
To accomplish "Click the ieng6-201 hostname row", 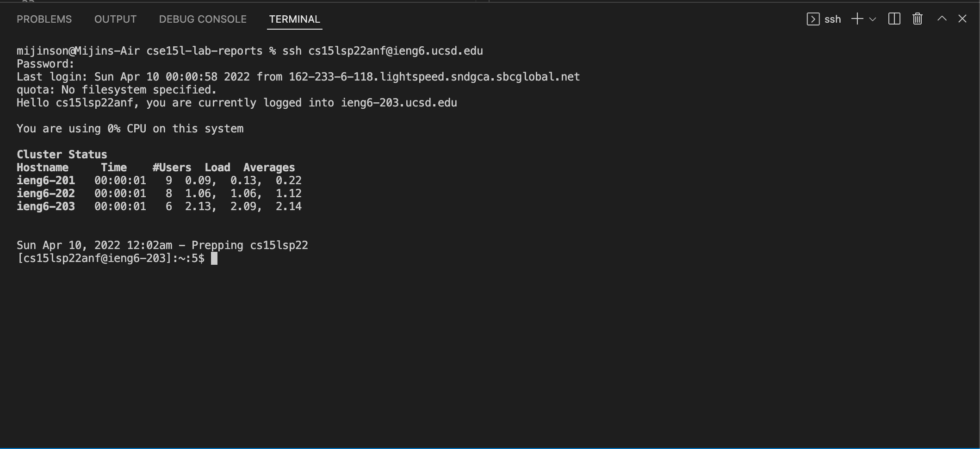I will (159, 181).
